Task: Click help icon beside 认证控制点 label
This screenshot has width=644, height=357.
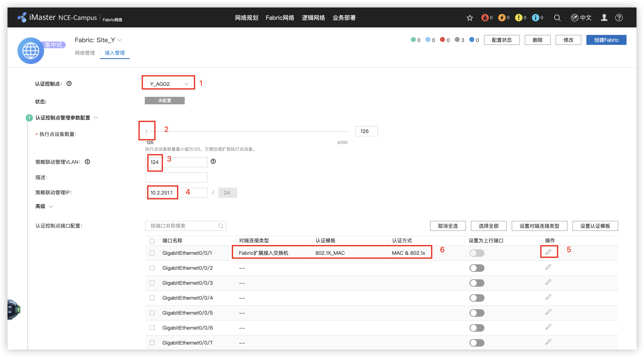Action: [69, 84]
